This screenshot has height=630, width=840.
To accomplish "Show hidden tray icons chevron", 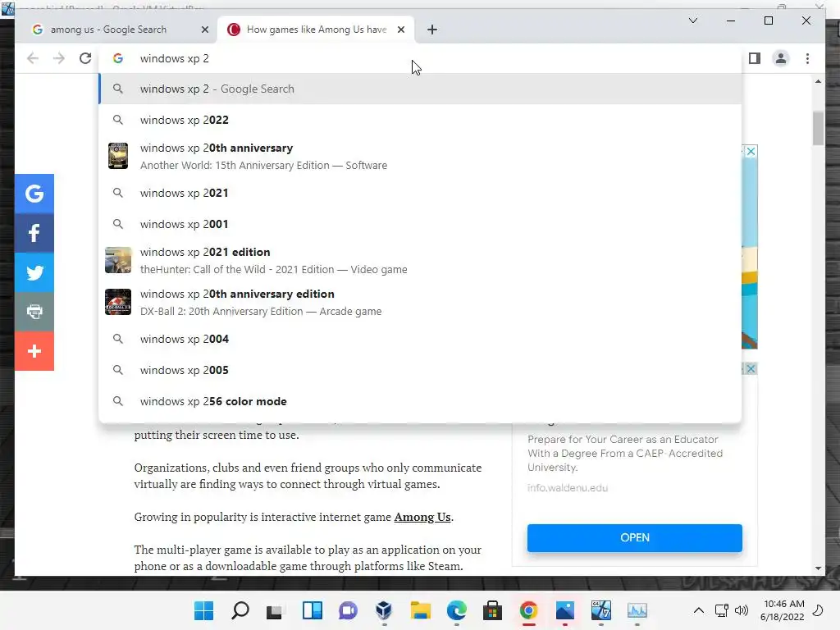I will coord(699,610).
